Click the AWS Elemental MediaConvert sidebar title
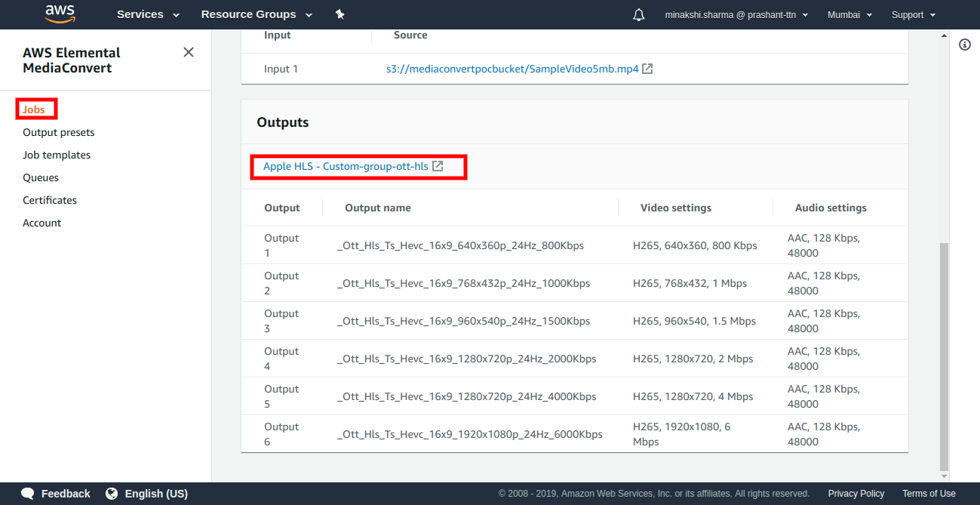This screenshot has width=980, height=505. 72,60
